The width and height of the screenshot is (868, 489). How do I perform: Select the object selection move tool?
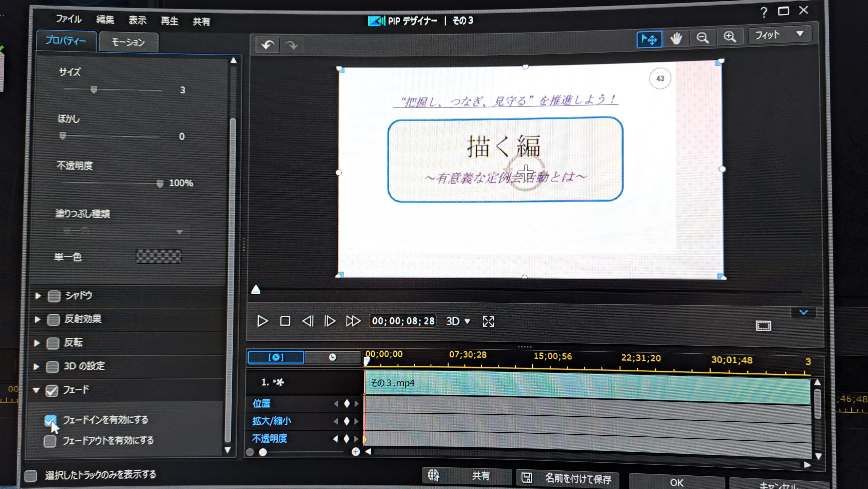pos(649,39)
